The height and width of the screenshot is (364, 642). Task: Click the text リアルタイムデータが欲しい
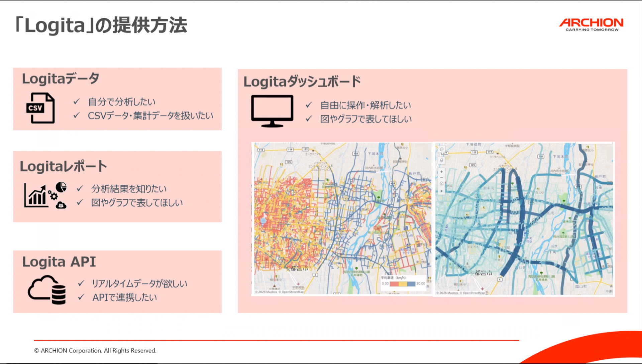point(139,284)
